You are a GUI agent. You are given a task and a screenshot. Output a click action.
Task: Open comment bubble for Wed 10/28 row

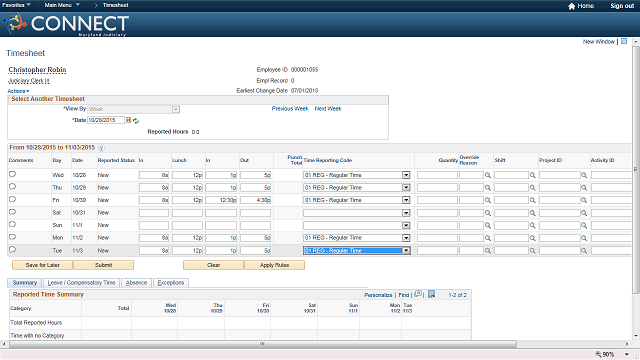click(12, 174)
